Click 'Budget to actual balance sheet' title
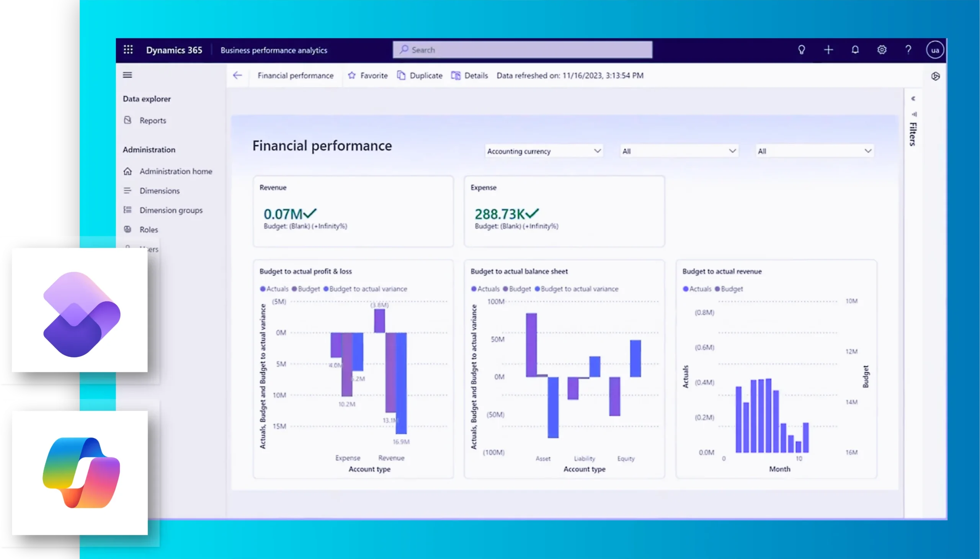This screenshot has width=980, height=559. [x=519, y=271]
